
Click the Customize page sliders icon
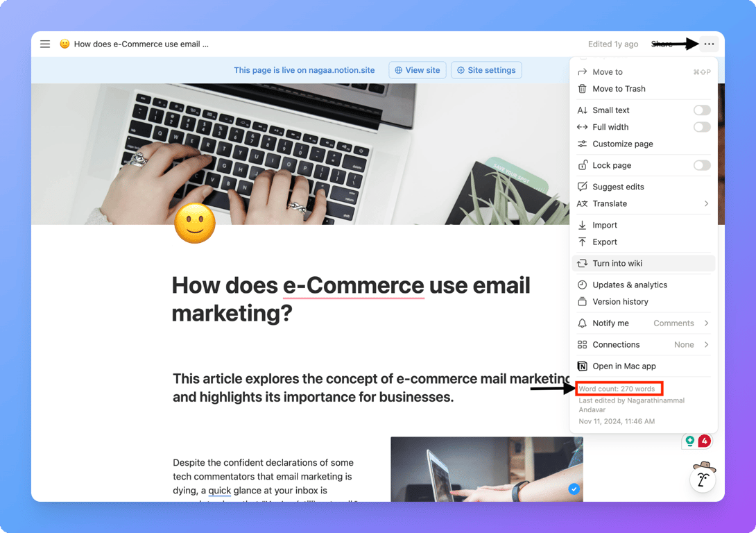click(583, 144)
